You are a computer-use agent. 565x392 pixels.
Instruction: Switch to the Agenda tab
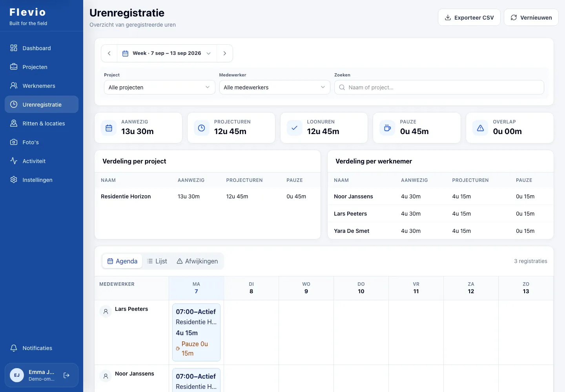[122, 261]
